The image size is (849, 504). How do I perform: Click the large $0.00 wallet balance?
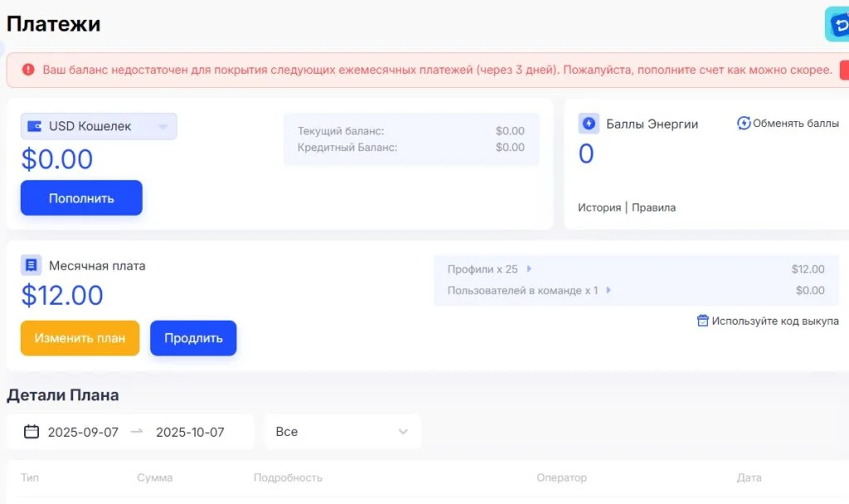[x=57, y=159]
